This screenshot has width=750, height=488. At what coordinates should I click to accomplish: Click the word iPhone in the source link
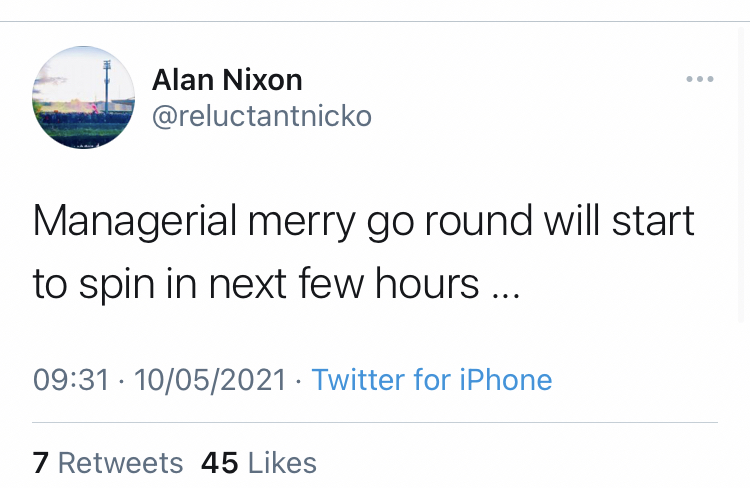[506, 380]
